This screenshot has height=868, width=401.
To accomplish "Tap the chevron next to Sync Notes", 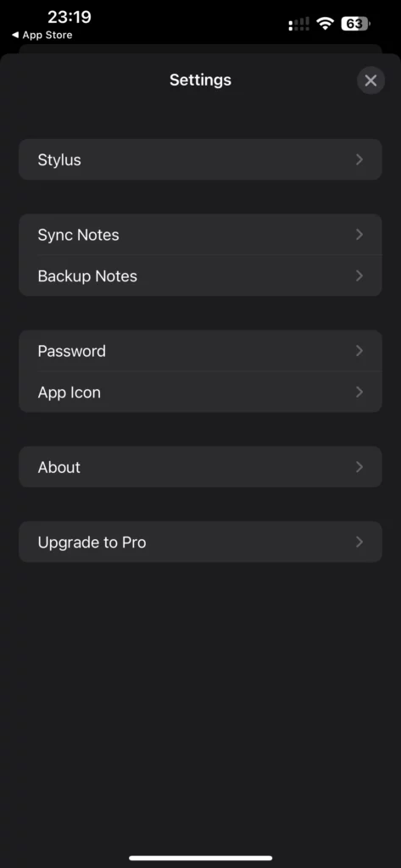I will point(359,235).
